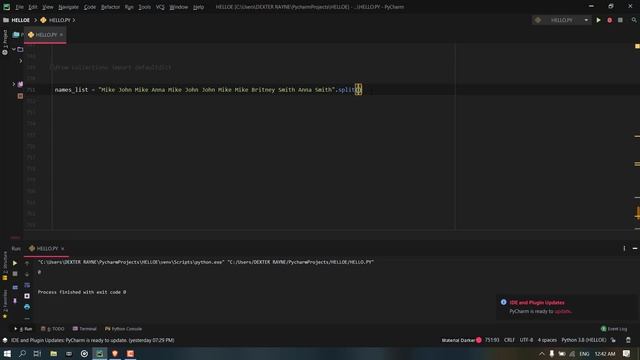Screen dimensions: 640x360
Task: Open the Tools menu
Action: (x=144, y=7)
